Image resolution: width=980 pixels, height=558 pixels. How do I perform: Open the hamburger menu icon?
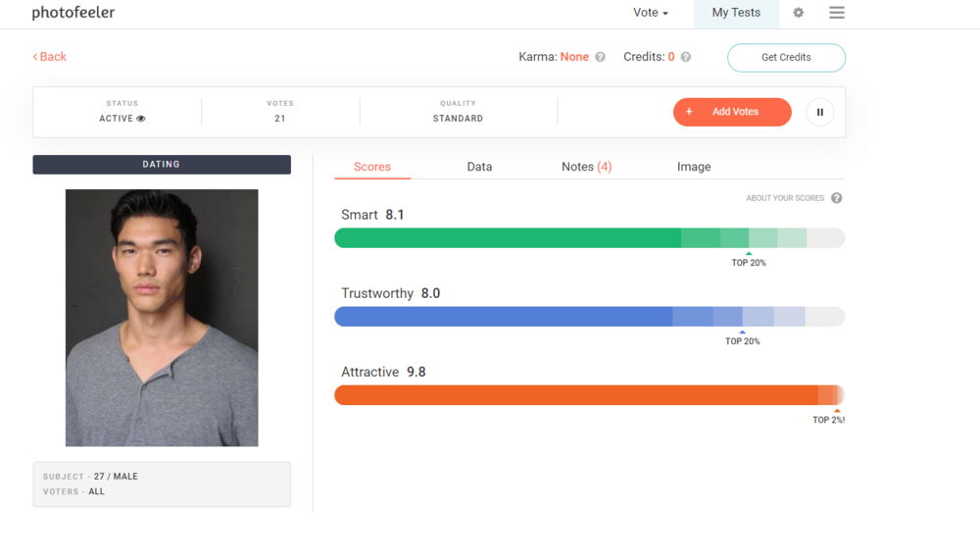[x=837, y=13]
